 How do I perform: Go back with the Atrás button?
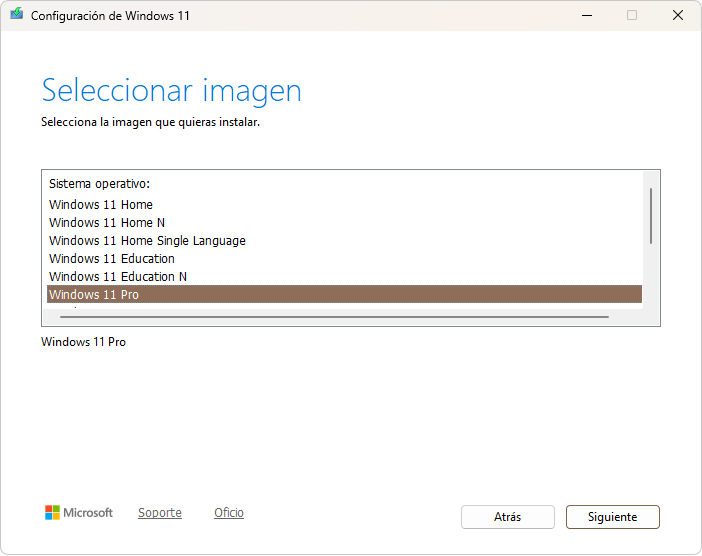(x=507, y=517)
